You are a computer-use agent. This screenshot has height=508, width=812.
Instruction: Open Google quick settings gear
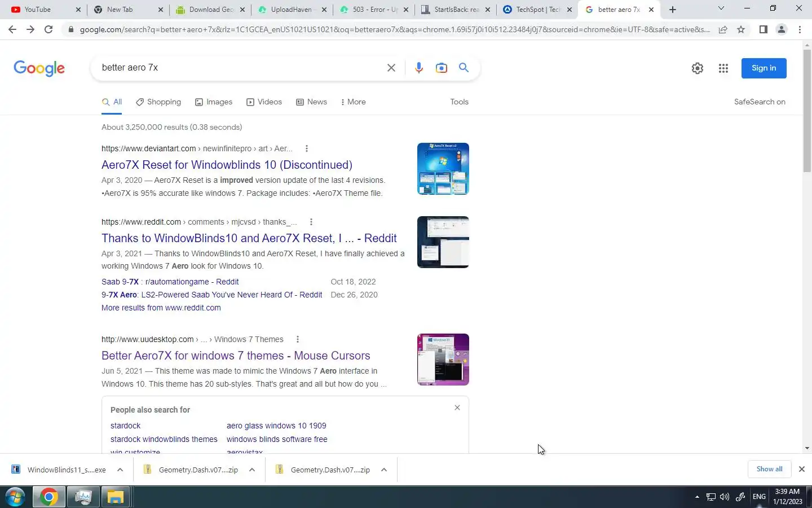click(x=698, y=68)
